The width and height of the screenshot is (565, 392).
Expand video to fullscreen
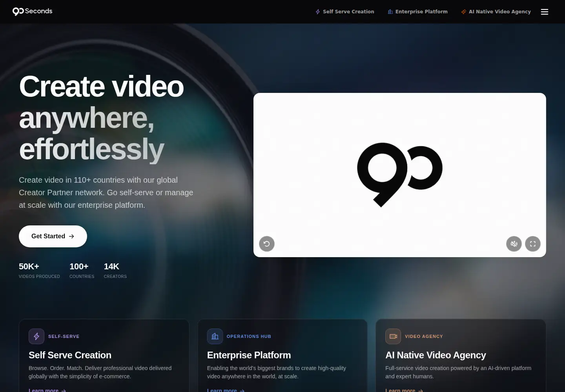533,244
